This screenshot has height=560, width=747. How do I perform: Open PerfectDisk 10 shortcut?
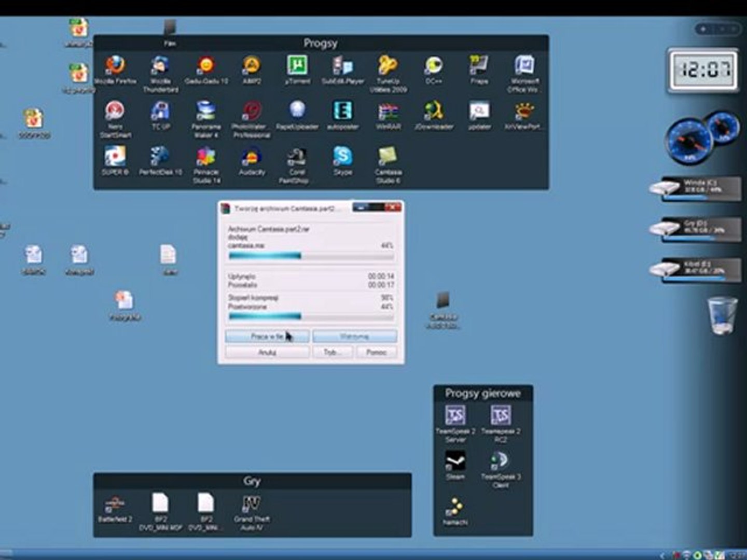point(160,161)
